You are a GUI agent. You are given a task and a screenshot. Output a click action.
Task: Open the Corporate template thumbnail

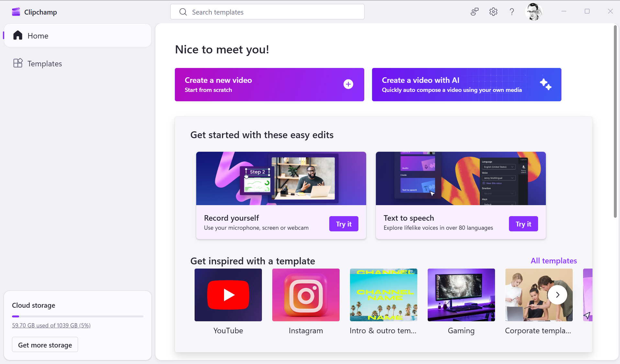coord(539,295)
